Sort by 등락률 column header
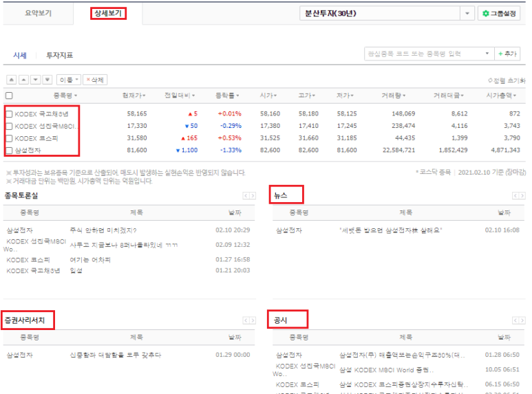 pos(227,96)
